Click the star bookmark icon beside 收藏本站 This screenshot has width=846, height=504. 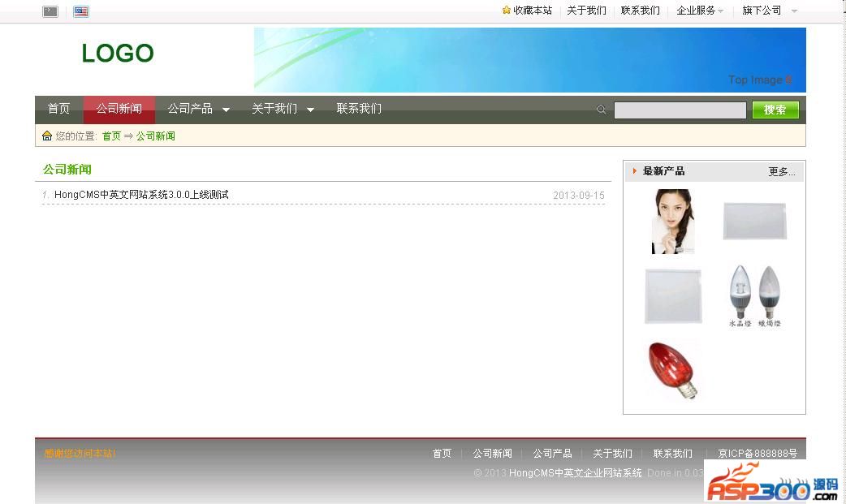click(x=507, y=11)
